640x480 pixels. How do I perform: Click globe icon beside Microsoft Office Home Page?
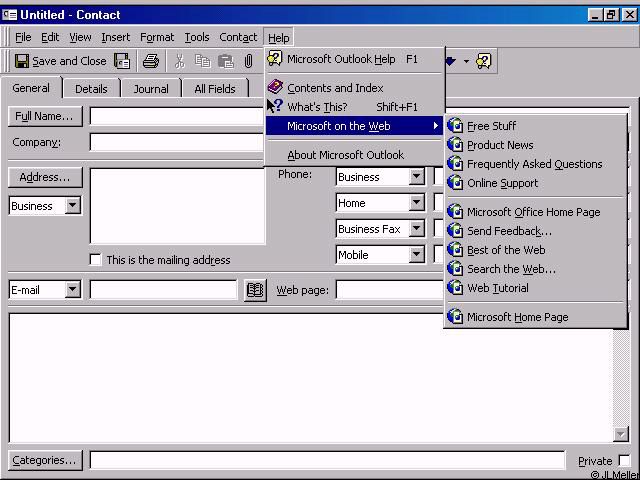click(x=455, y=212)
